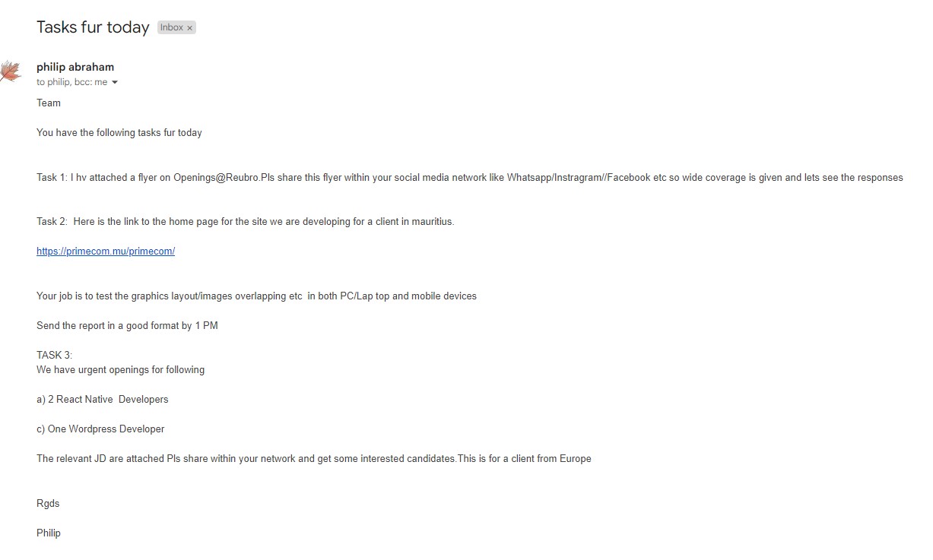Click the 'Your job is to test' sentence
Screen dimensions: 933x560
click(256, 296)
